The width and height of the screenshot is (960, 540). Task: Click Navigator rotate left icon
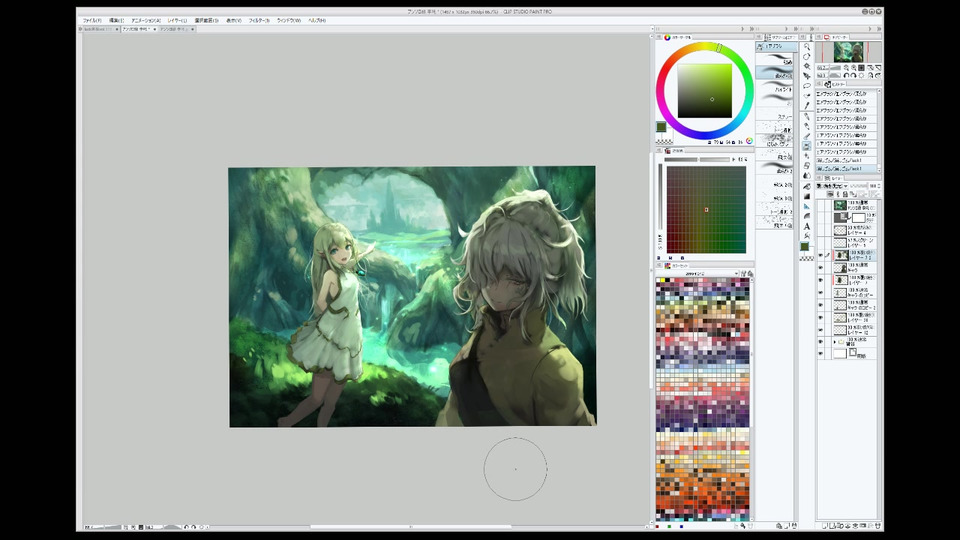(847, 75)
